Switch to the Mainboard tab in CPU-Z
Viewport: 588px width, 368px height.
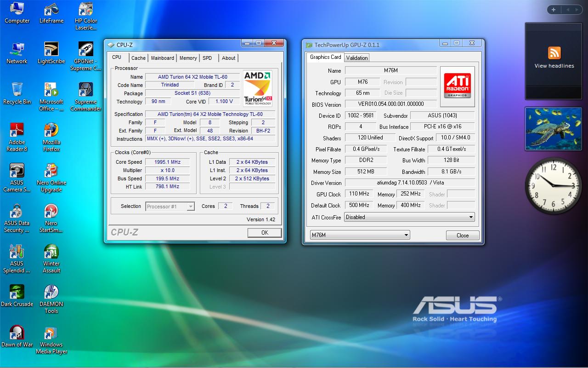click(x=163, y=58)
